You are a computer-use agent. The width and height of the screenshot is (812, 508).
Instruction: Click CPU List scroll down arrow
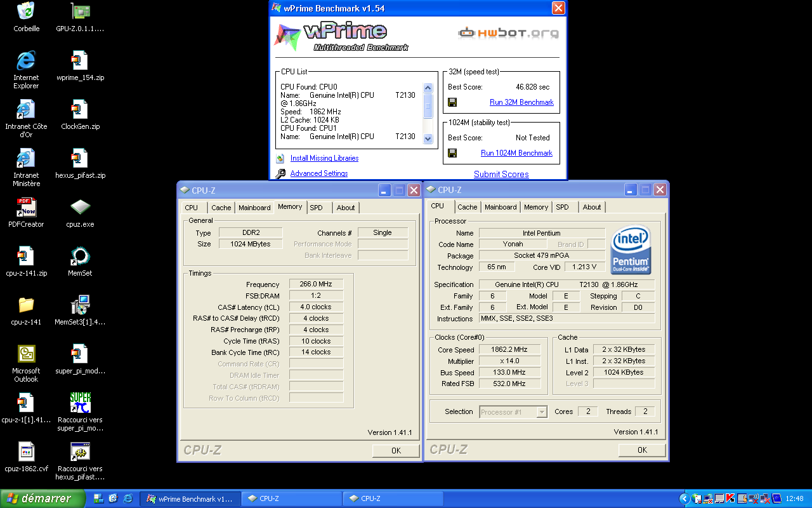pyautogui.click(x=428, y=139)
